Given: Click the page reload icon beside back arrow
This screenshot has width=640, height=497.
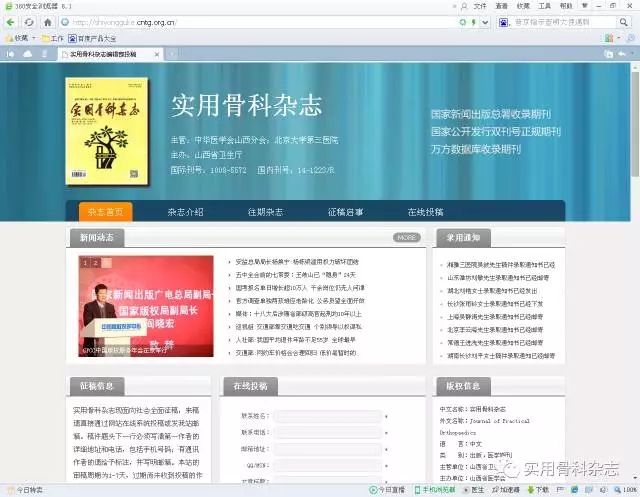Looking at the screenshot, I should coord(29,22).
